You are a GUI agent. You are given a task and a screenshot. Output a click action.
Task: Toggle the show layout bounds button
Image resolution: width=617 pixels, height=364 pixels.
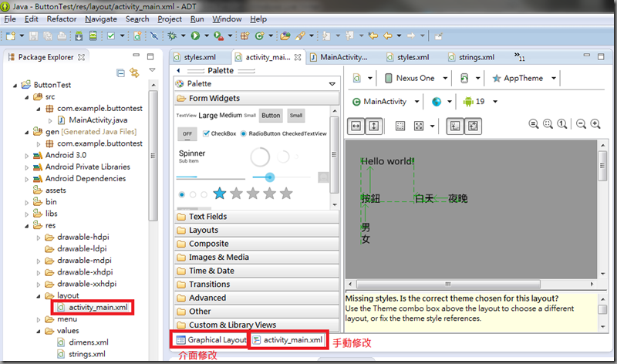(x=455, y=126)
